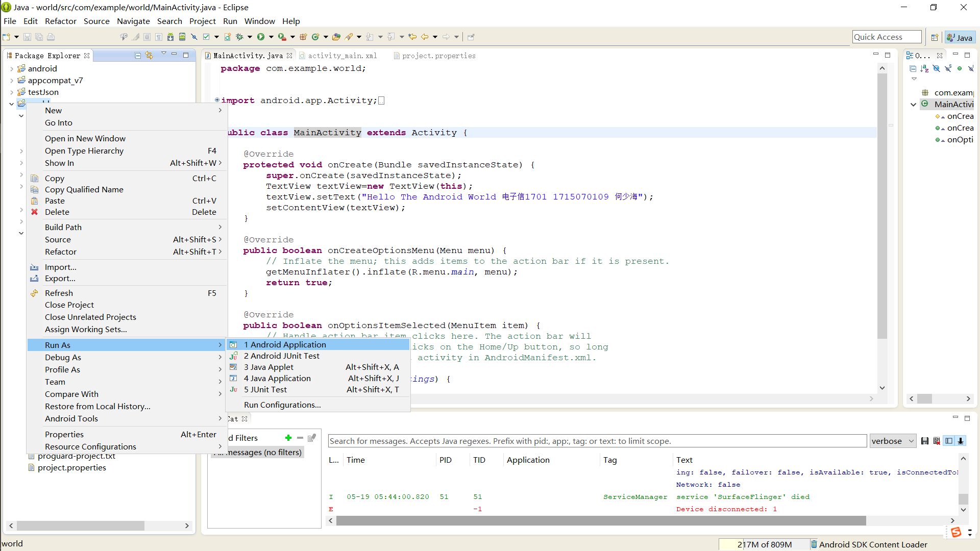
Task: Click the green Run toolbar button
Action: tap(261, 37)
